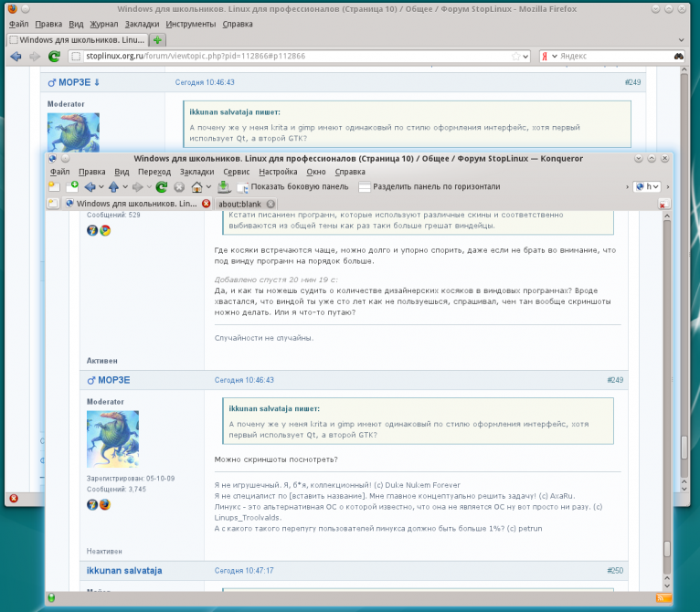Reload the page in Konqueror
This screenshot has height=612, width=700.
coord(161,186)
